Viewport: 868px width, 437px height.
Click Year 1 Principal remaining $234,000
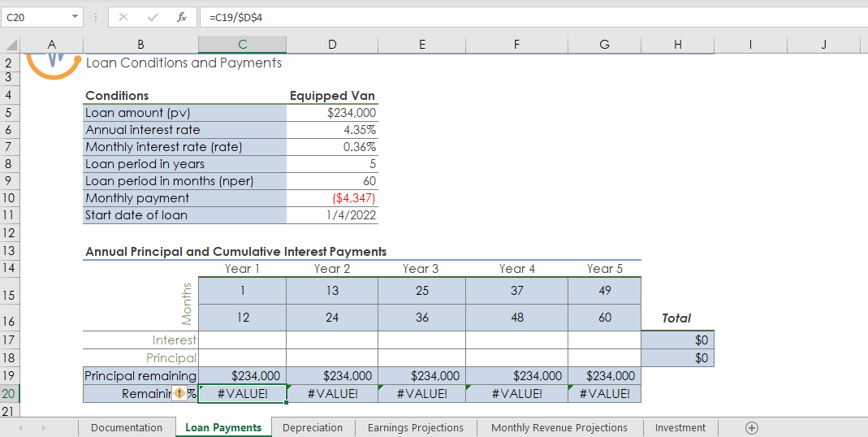coord(242,376)
